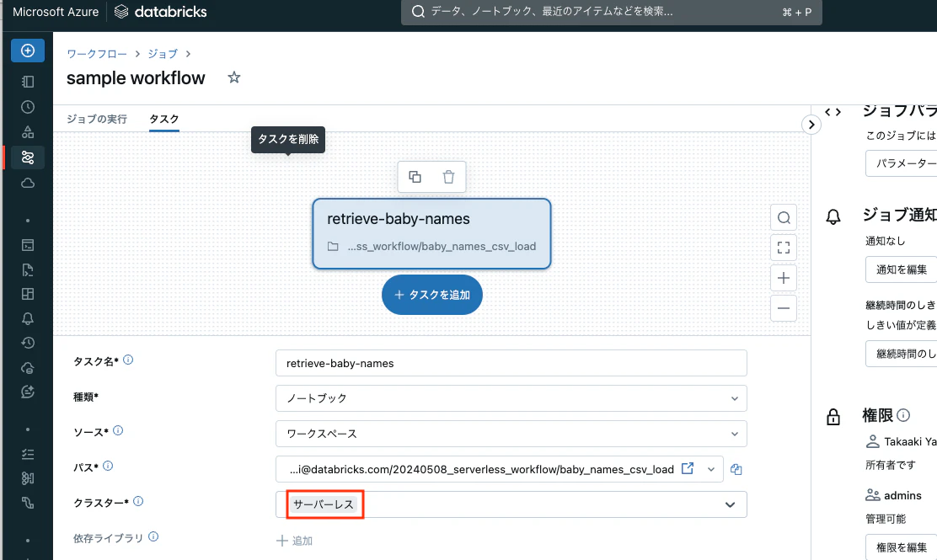Click the sample workflow job title
This screenshot has height=560, width=937.
(x=136, y=78)
